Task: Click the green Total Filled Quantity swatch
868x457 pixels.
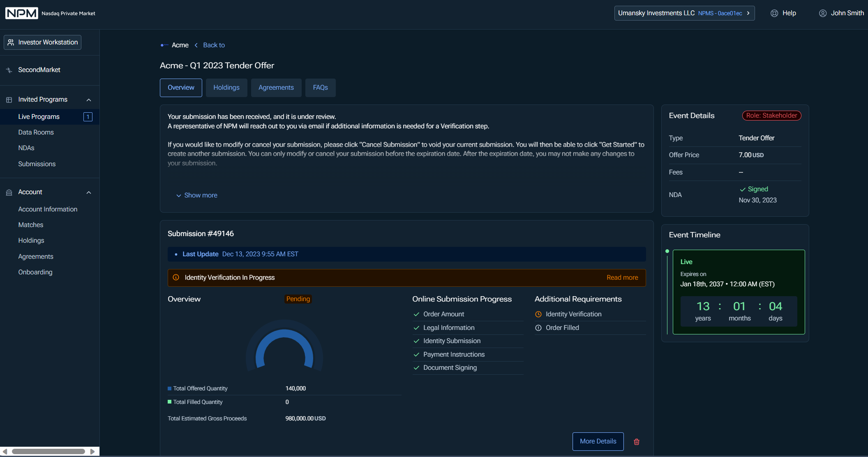Action: point(169,402)
